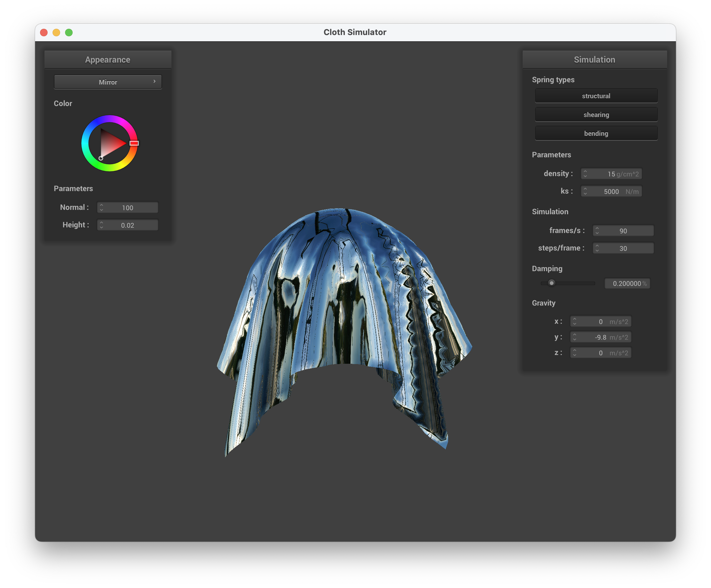Click the Appearance panel header
This screenshot has width=711, height=588.
108,59
